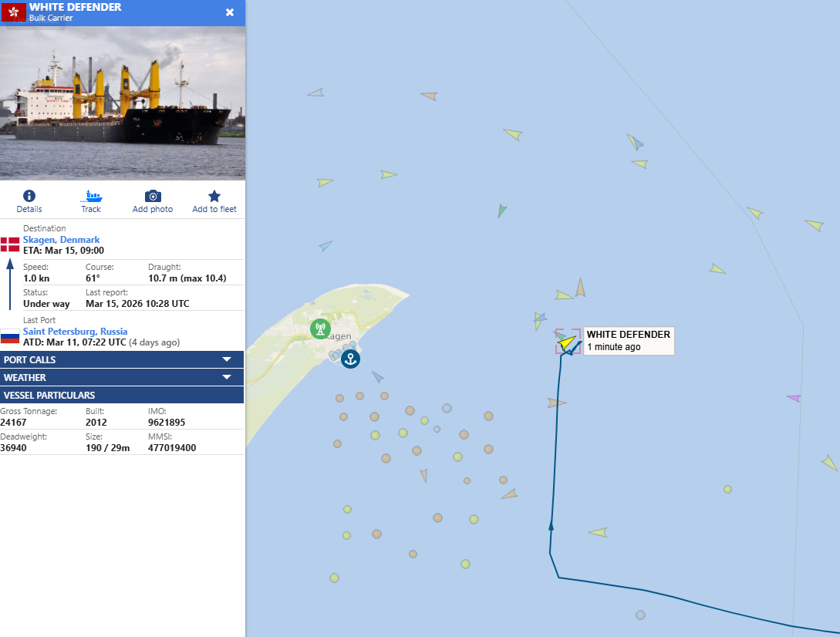This screenshot has height=637, width=840.
Task: Collapse the VESSEL PARTICULARS header
Action: (x=122, y=395)
